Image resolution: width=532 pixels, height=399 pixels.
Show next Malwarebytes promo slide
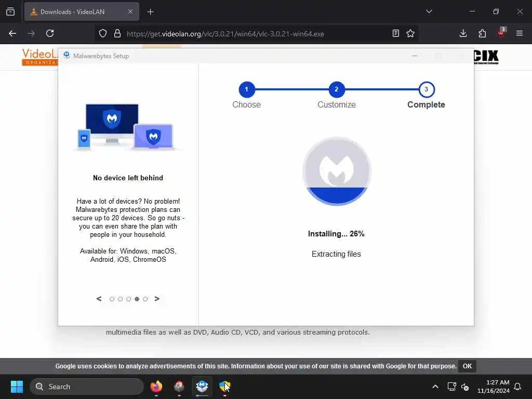[157, 299]
